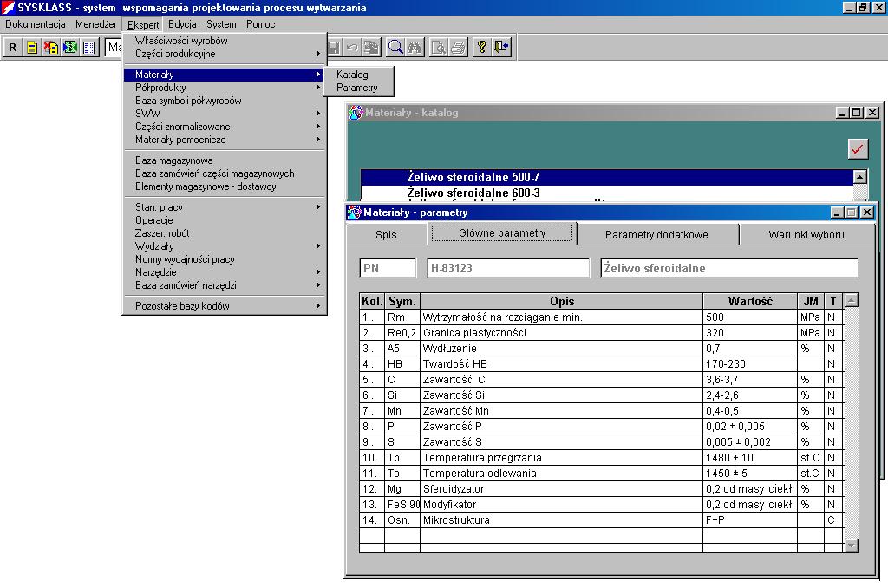Expand the Części produkcyjne submenu
Viewport: 888px width, 588px height.
pyautogui.click(x=225, y=54)
